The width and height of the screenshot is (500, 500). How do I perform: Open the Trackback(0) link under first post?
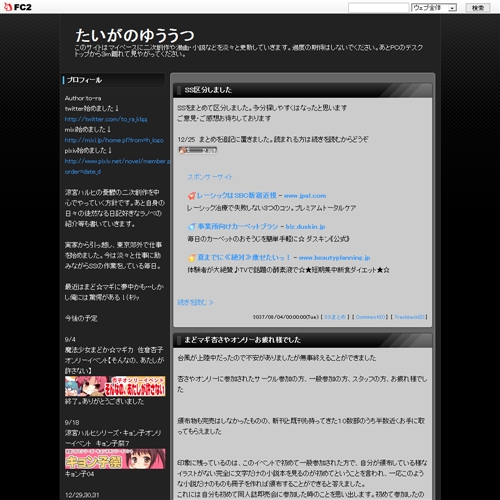[409, 317]
